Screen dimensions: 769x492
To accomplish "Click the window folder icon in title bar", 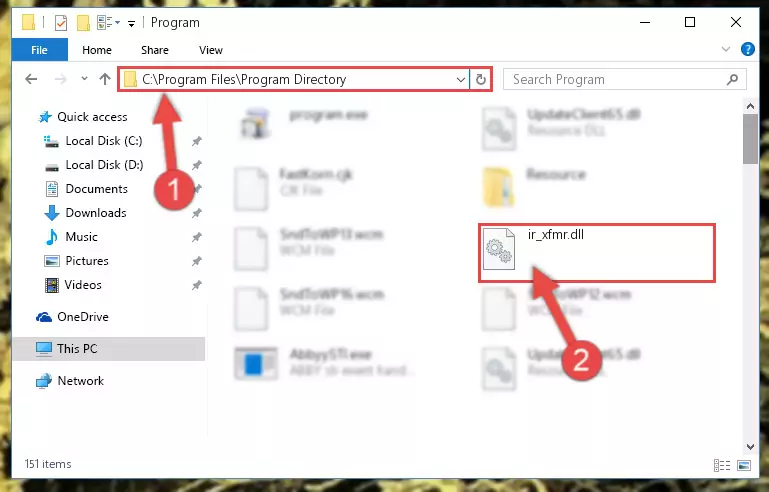I will 29,23.
